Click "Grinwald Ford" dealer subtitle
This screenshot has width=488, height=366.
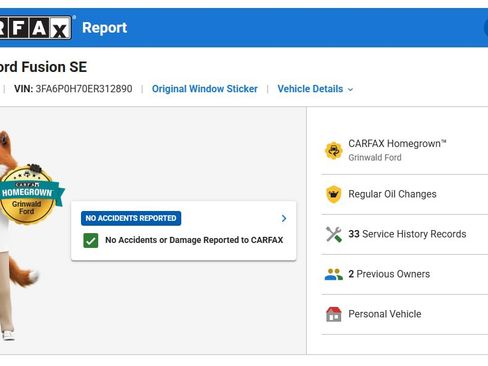pos(375,158)
